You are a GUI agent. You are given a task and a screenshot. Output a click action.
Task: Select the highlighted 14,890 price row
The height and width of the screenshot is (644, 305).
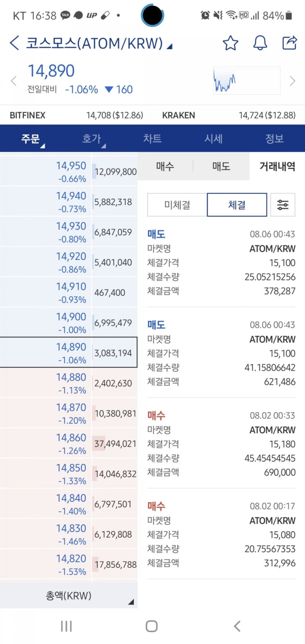(x=69, y=352)
